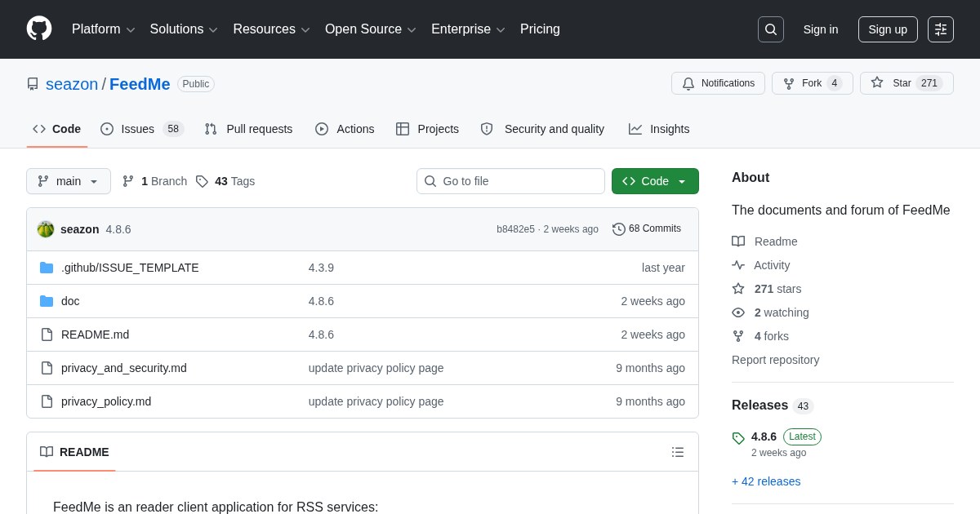Image resolution: width=980 pixels, height=514 pixels.
Task: Click + 42 releases link
Action: point(766,481)
